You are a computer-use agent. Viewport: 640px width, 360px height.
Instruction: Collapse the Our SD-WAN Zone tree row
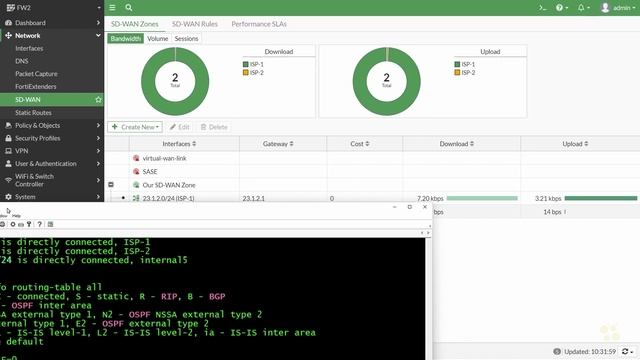click(111, 184)
